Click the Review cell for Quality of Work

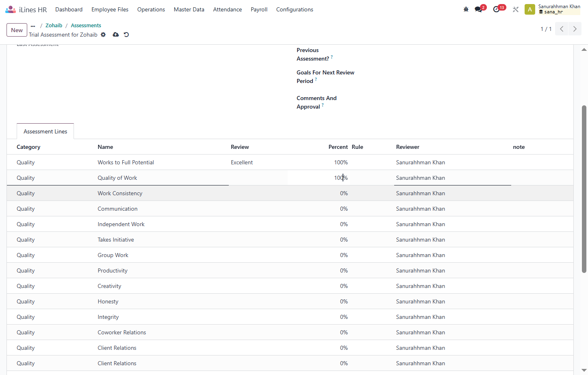pos(258,178)
